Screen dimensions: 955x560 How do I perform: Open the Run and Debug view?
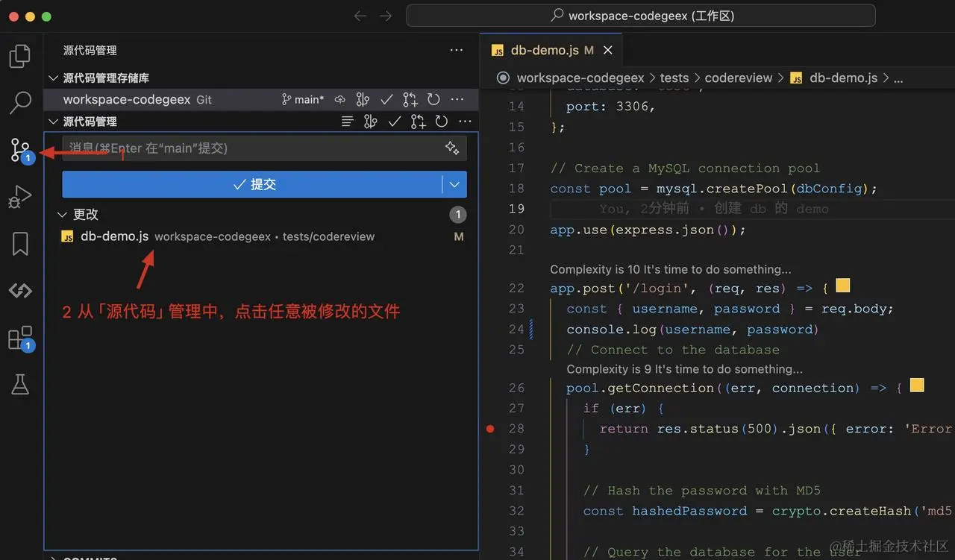pos(20,197)
